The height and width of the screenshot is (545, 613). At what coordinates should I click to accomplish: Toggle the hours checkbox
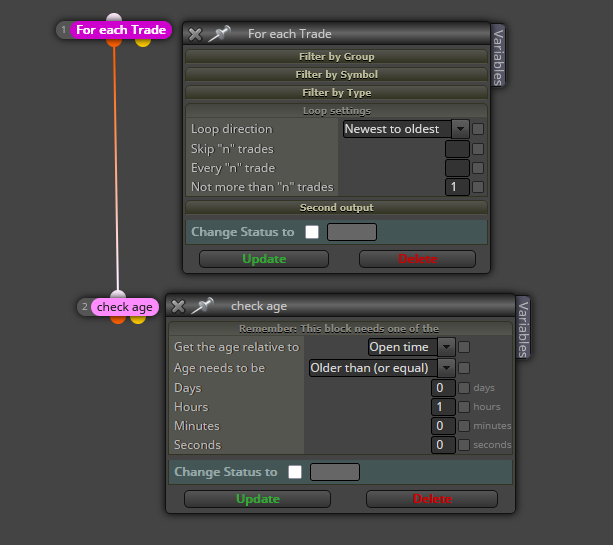coord(464,407)
